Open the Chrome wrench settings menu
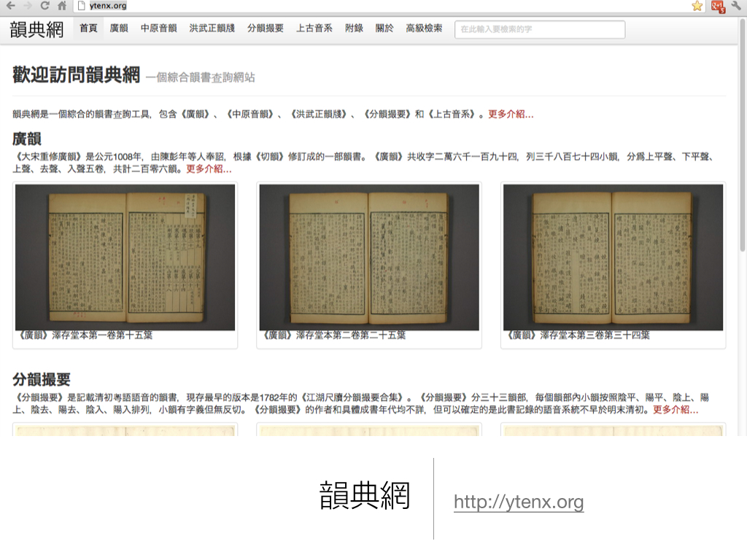Screen dimensions: 747x560 736,6
